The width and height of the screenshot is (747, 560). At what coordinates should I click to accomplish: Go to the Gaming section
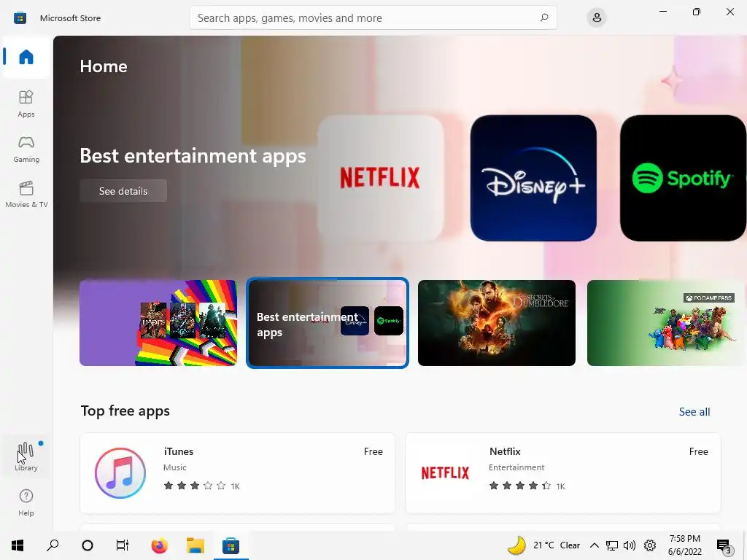(x=26, y=149)
